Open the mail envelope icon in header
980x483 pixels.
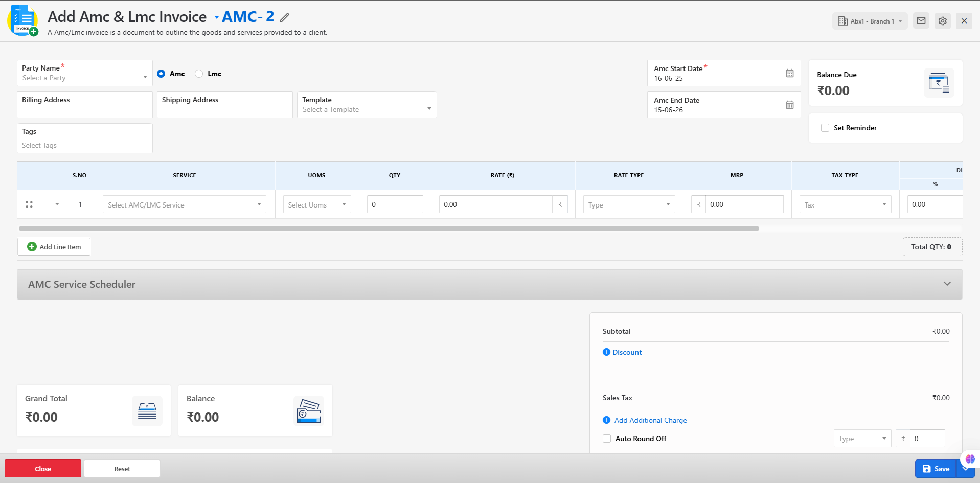coord(921,21)
